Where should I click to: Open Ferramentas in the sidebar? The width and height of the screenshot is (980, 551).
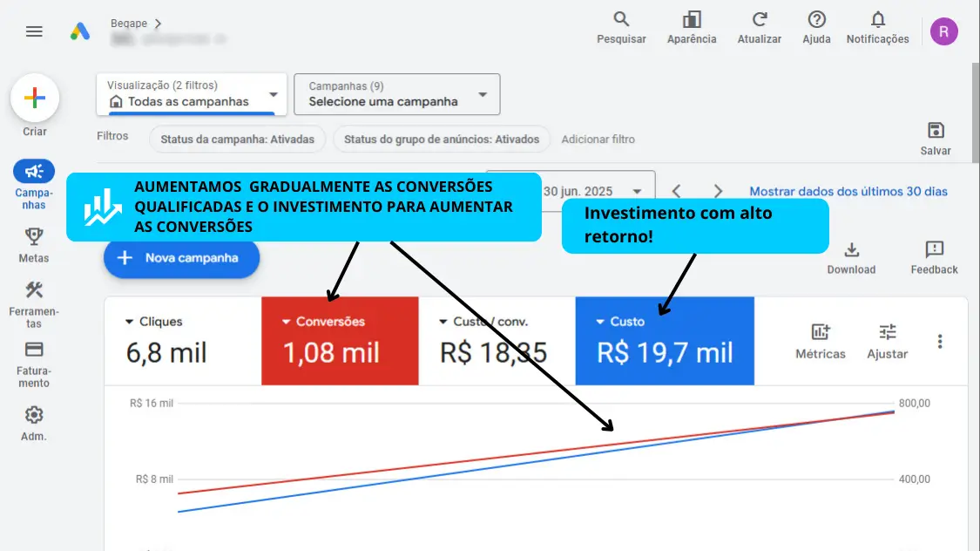[x=34, y=303]
